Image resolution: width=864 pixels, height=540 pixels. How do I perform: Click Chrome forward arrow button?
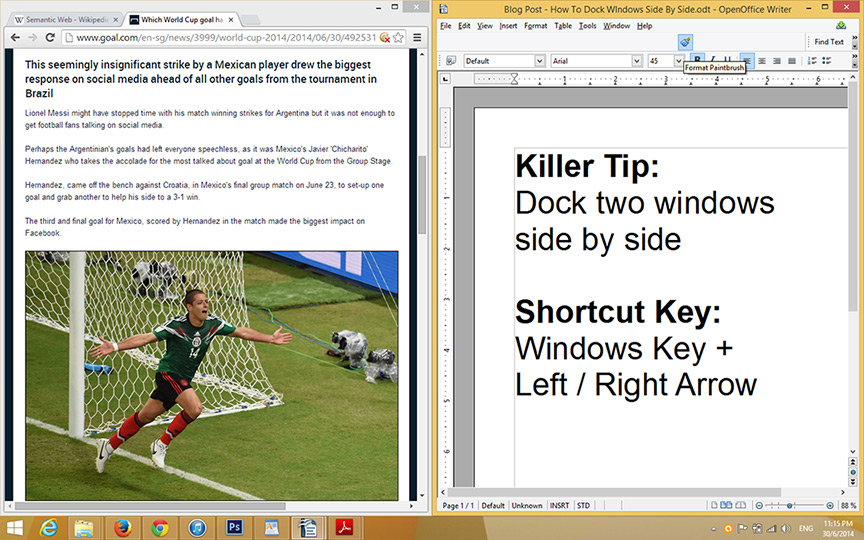[x=33, y=37]
